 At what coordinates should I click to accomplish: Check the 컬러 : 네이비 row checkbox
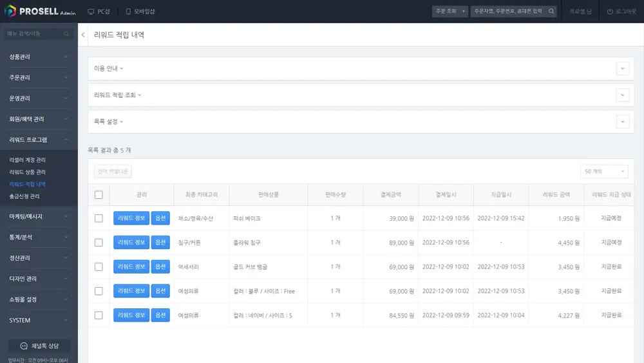[99, 315]
